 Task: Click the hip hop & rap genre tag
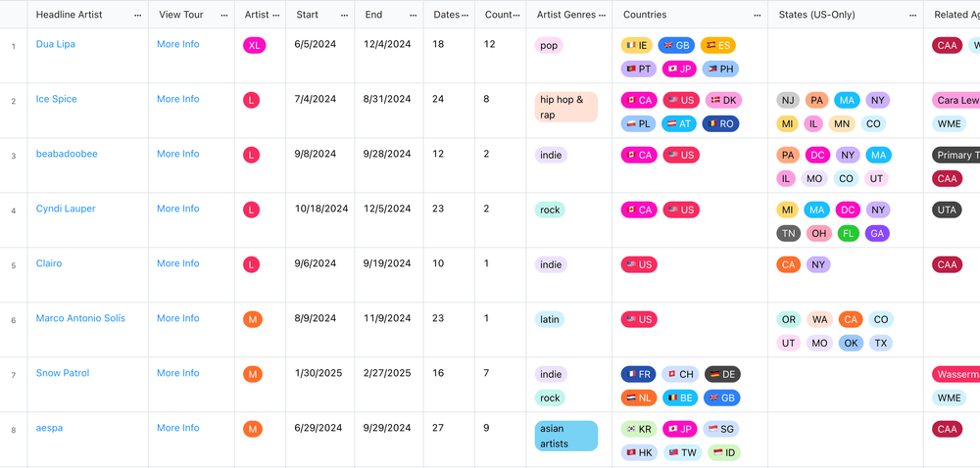[x=566, y=108]
